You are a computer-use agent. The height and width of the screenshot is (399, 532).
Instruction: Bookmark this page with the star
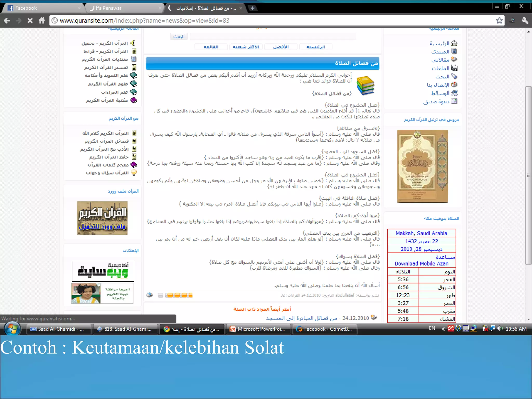[499, 20]
